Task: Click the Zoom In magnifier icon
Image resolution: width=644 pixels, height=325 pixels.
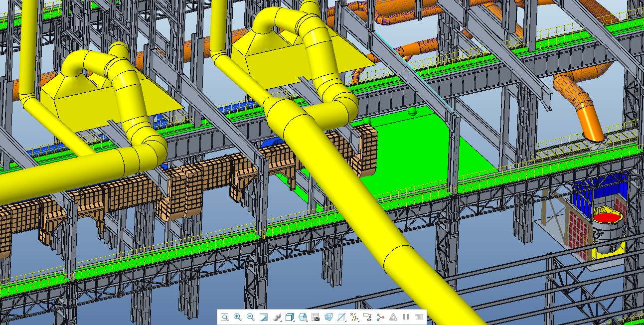Action: click(238, 317)
